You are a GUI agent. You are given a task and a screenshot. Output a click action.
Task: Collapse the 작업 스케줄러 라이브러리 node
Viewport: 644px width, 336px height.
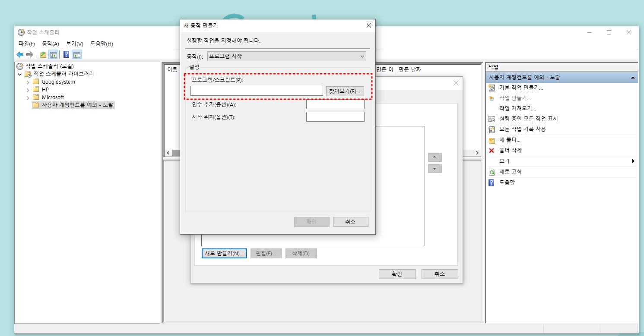pyautogui.click(x=20, y=74)
